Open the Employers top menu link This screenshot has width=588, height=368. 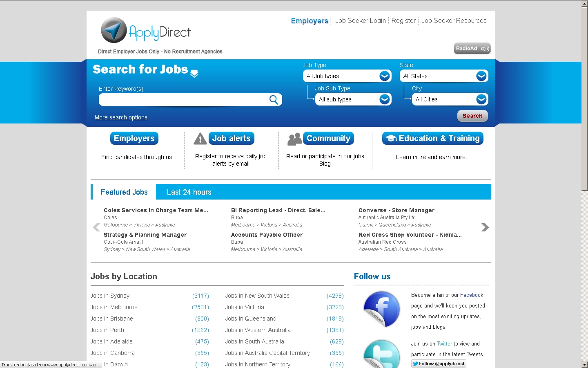tap(310, 21)
